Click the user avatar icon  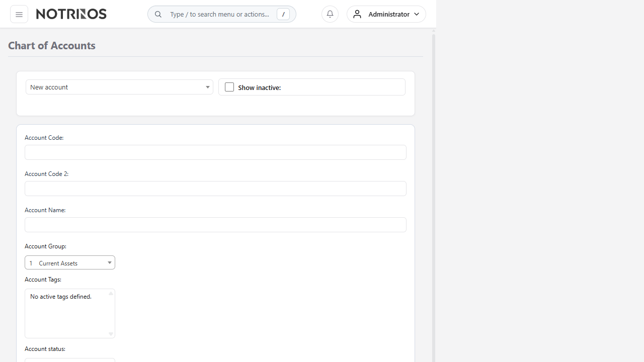(x=357, y=14)
